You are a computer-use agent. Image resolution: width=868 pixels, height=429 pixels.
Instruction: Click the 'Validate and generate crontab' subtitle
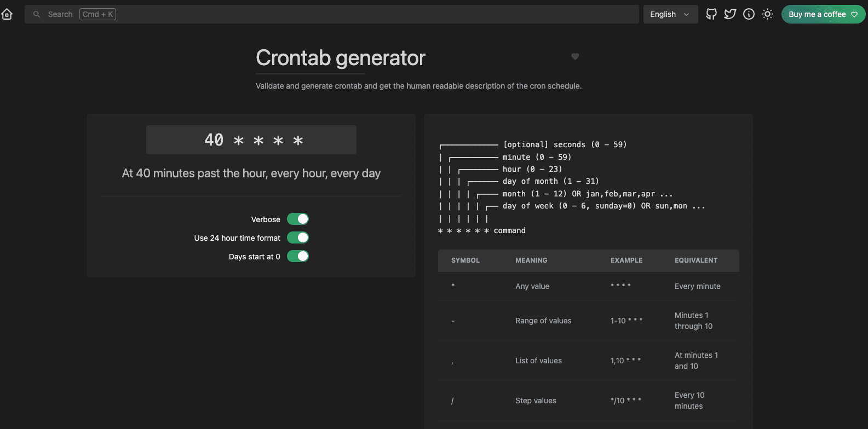click(419, 86)
